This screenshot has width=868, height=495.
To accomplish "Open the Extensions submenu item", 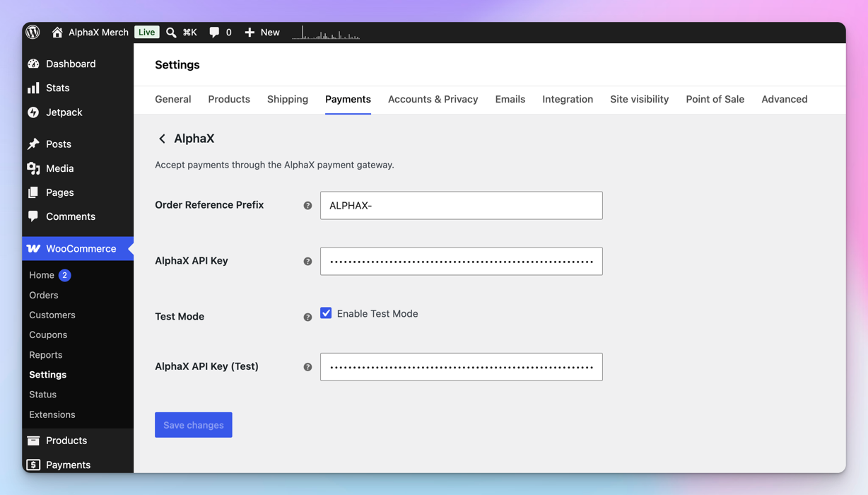I will (x=52, y=414).
